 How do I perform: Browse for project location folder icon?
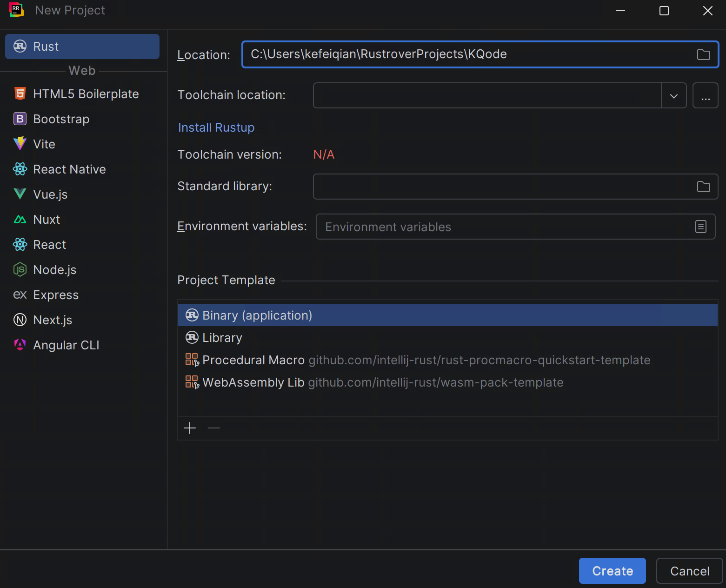(703, 54)
